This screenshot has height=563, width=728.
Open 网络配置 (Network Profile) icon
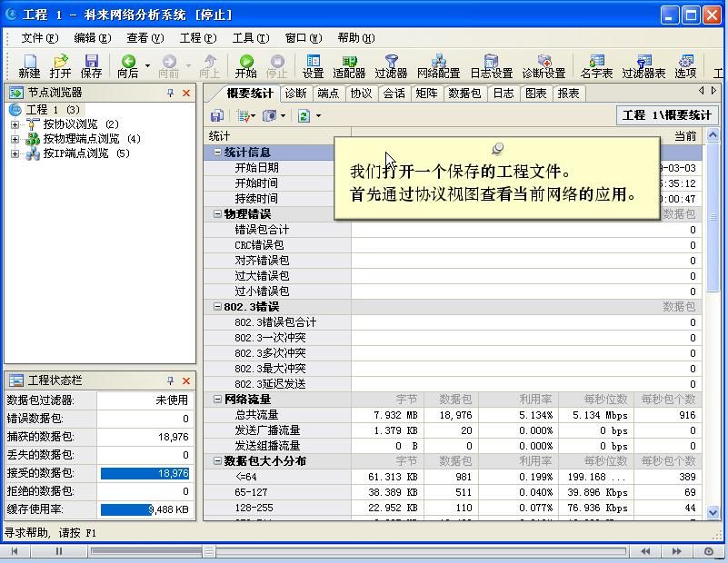tap(438, 64)
